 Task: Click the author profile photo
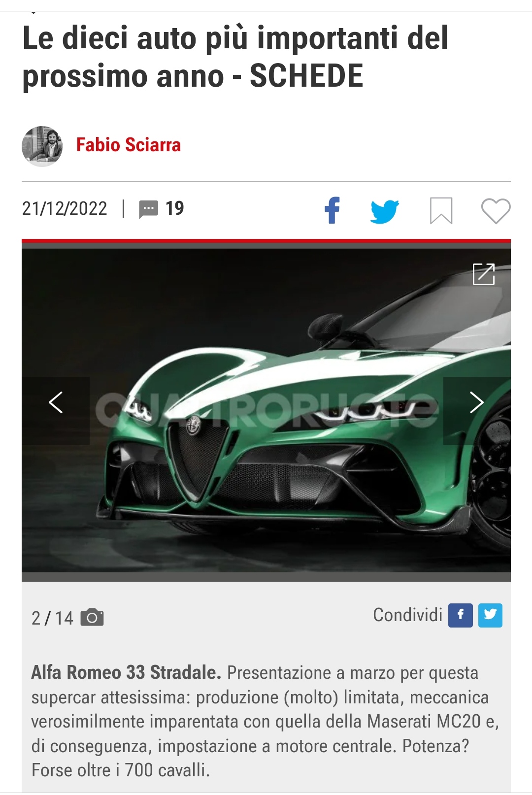42,146
